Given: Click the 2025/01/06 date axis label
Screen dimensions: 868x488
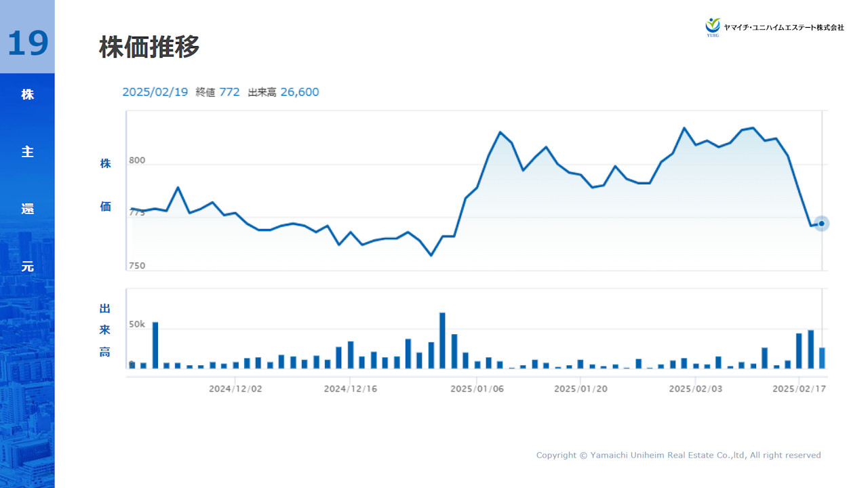Looking at the screenshot, I should click(x=477, y=389).
